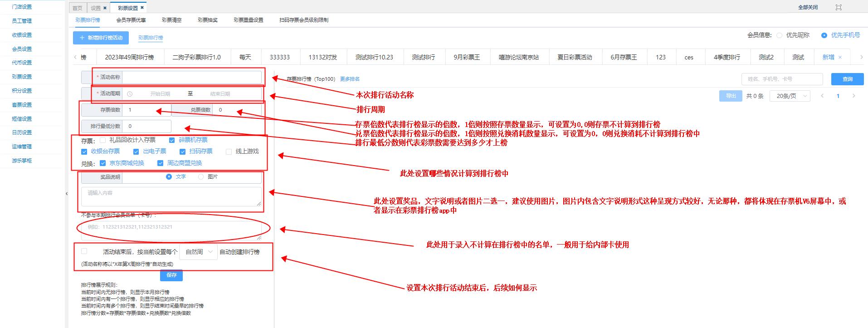Image resolution: width=868 pixels, height=328 pixels.
Task: Collapse the left sidebar handle arrow
Action: [x=67, y=194]
